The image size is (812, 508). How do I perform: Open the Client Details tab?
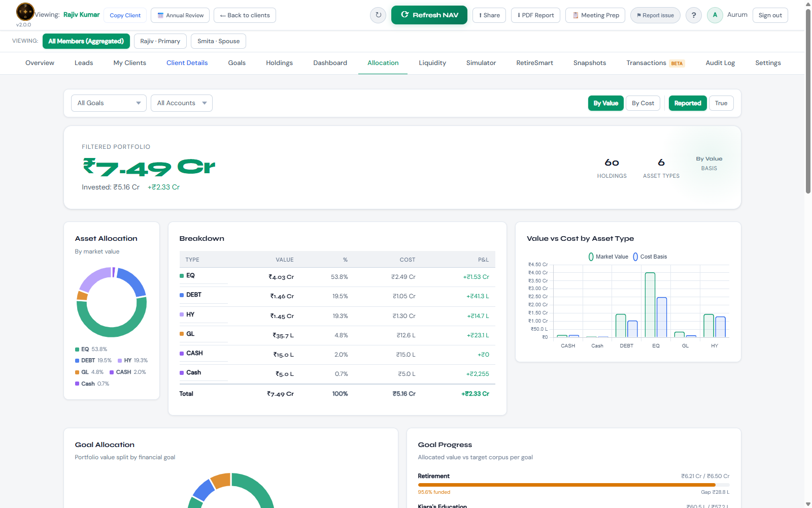tap(187, 63)
